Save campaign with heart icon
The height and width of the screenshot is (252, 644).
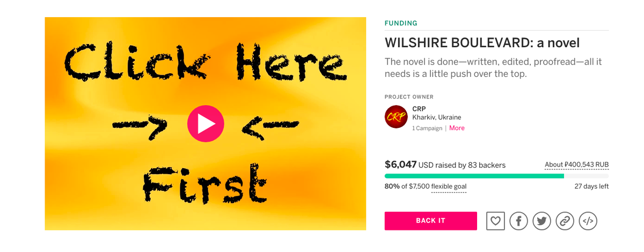[x=496, y=220]
